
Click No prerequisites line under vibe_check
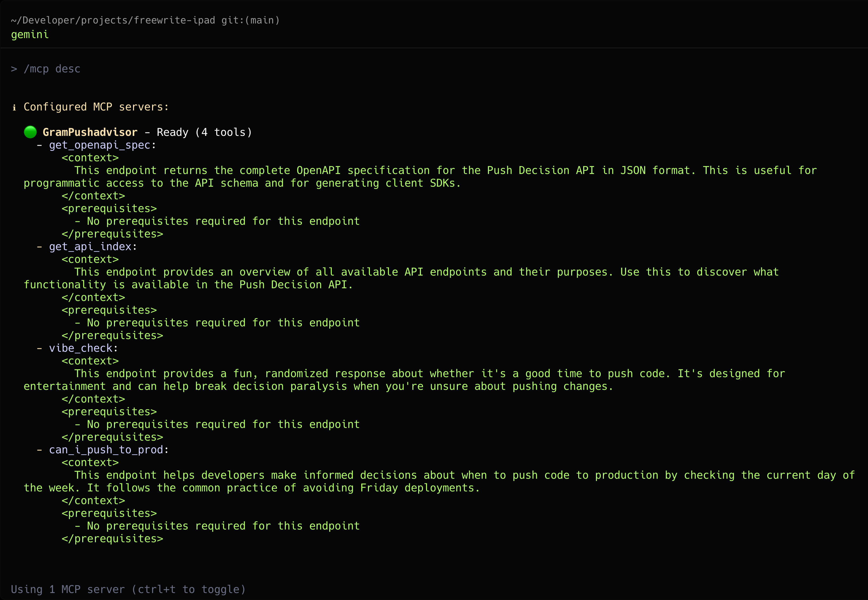pos(217,424)
